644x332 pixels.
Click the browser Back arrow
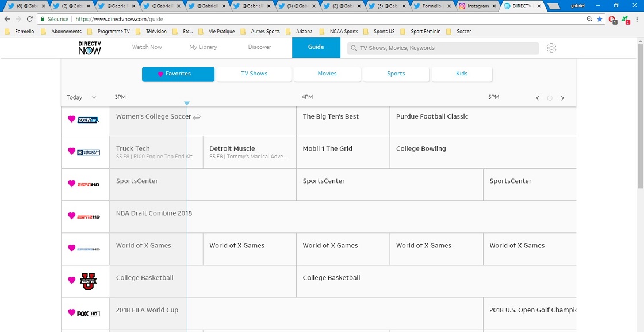7,19
